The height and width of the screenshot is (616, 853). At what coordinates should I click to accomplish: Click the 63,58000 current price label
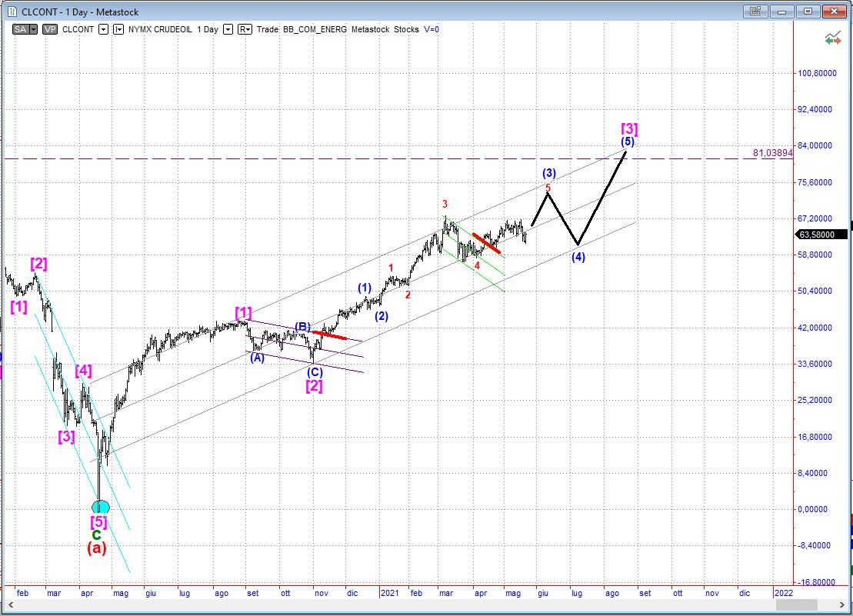[x=822, y=235]
